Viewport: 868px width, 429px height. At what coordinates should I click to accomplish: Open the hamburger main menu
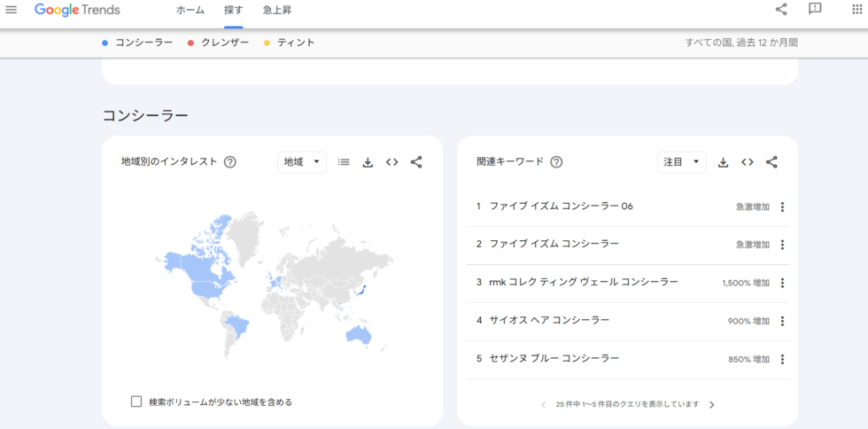[x=11, y=10]
